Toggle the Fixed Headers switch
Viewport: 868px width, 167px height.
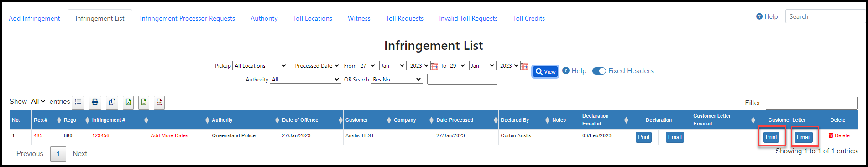click(x=599, y=71)
